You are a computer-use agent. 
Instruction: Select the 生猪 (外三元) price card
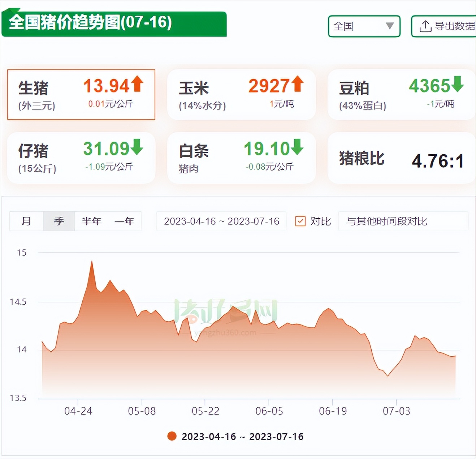81,95
